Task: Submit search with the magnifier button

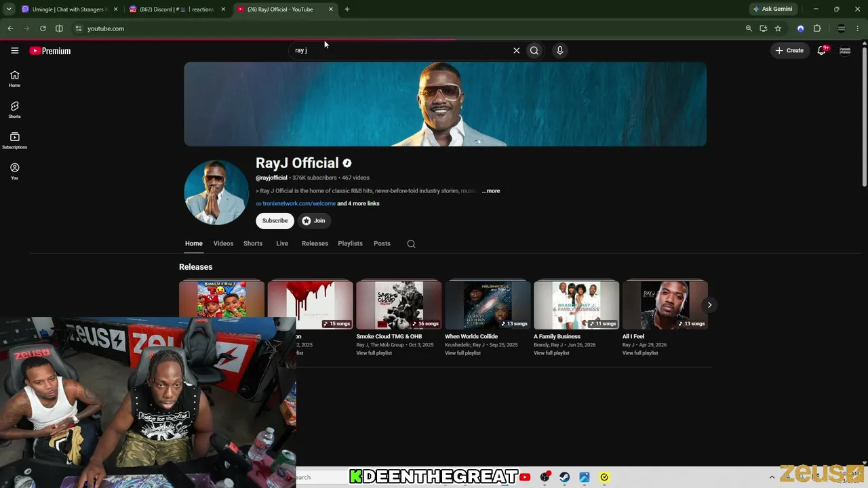Action: [534, 50]
